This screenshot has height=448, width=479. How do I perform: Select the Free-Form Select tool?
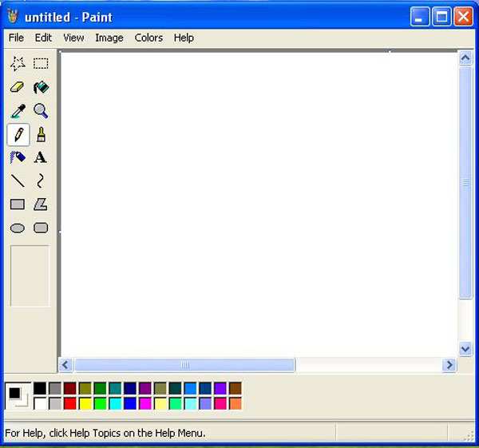(18, 64)
